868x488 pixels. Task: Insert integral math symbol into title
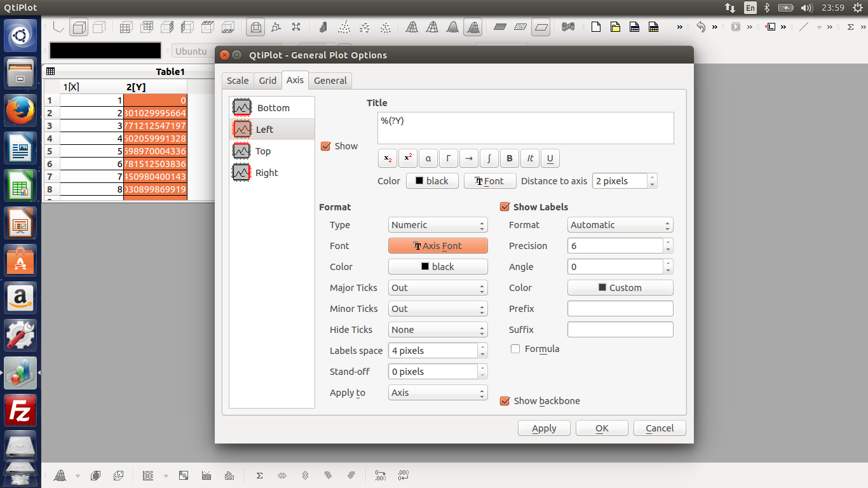(x=489, y=158)
